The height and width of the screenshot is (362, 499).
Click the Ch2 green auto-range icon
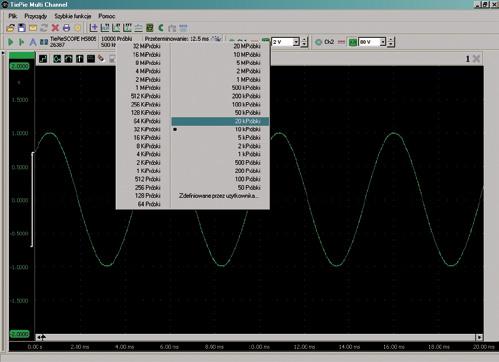(353, 42)
